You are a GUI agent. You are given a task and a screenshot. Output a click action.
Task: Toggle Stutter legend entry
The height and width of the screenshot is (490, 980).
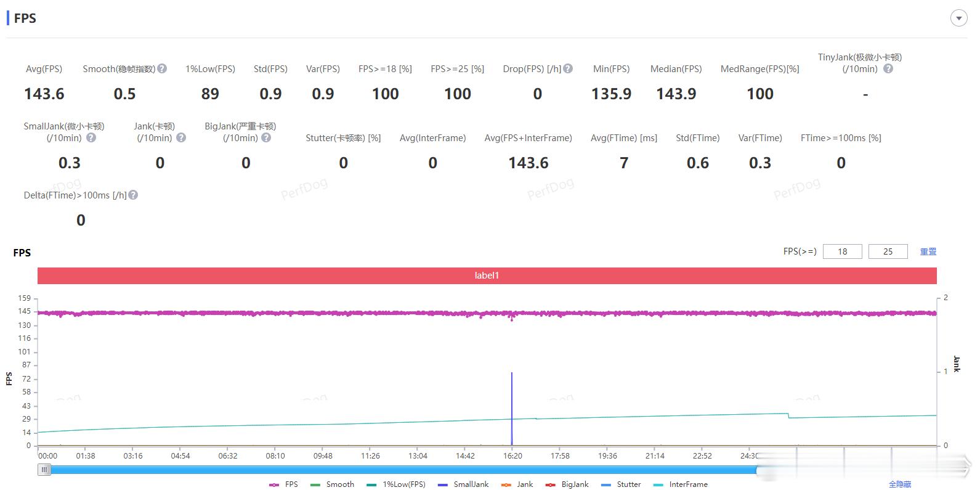pos(621,484)
